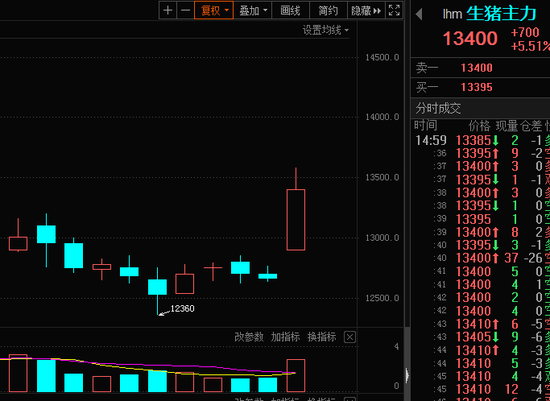550x401 pixels.
Task: Click 换指标 to switch indicator
Action: tap(322, 337)
